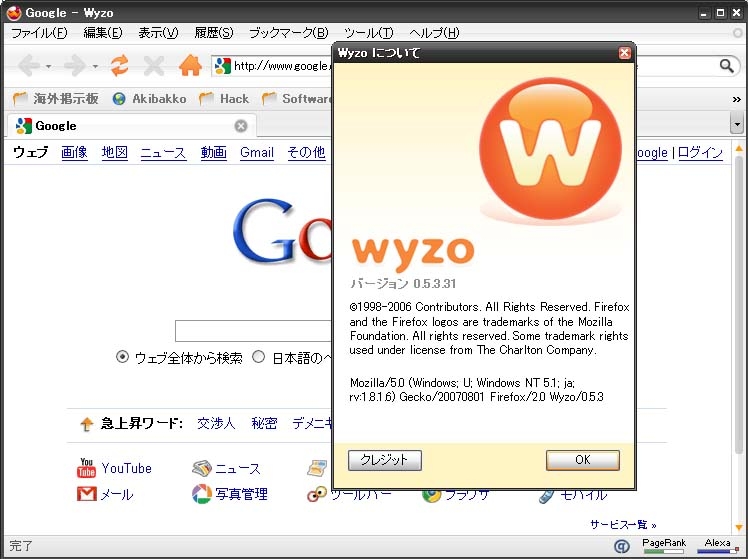Click the Back navigation arrow
Viewport: 748px width, 559px height.
29,65
